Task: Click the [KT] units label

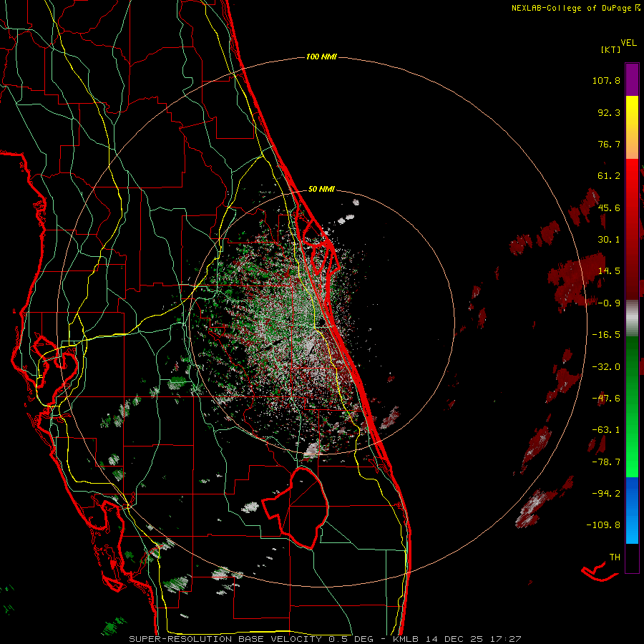Action: point(611,49)
